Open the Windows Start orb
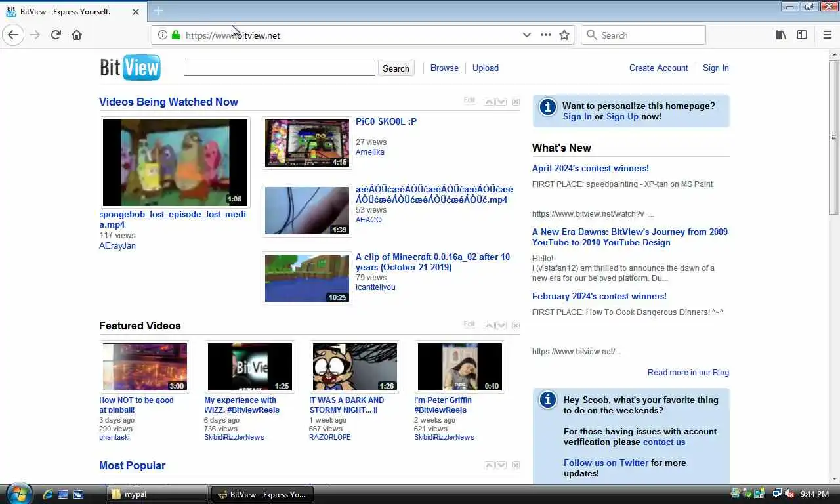Screen dimensions: 840x504 (x=18, y=493)
